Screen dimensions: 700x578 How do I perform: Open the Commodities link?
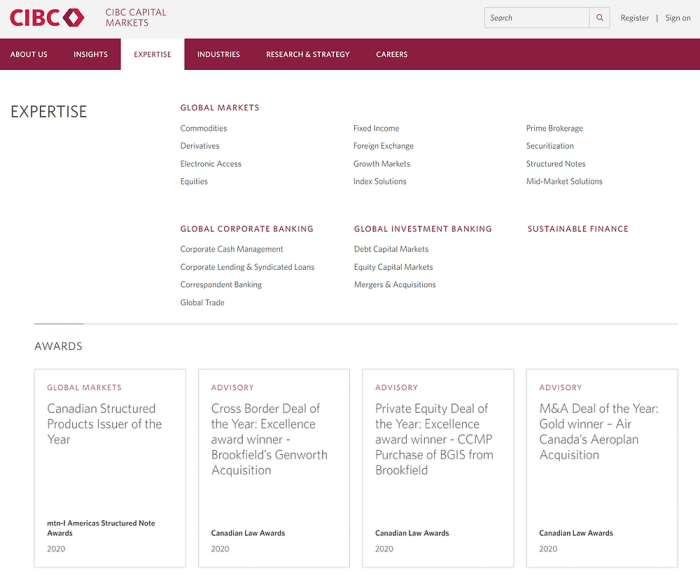pos(203,129)
